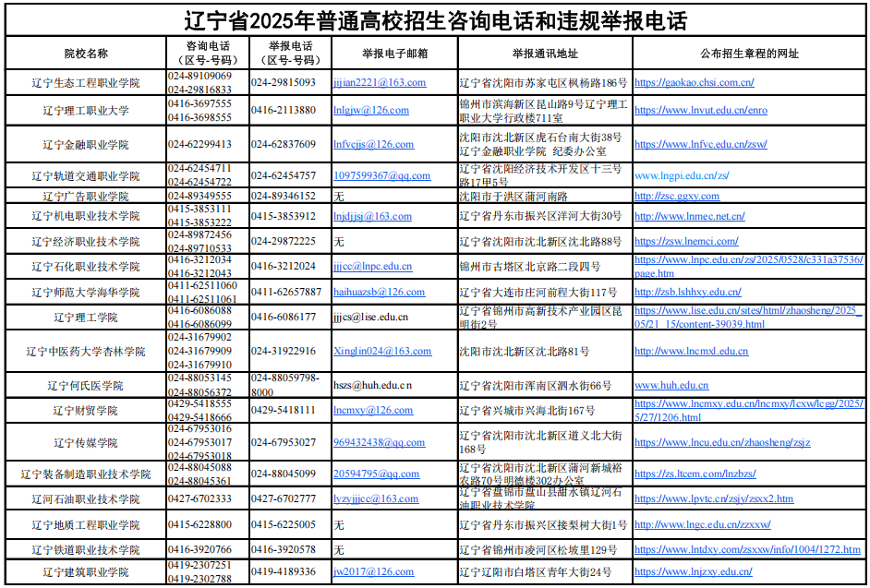This screenshot has width=870, height=588.
Task: Select the report phone 0416-2113880
Action: tap(284, 110)
